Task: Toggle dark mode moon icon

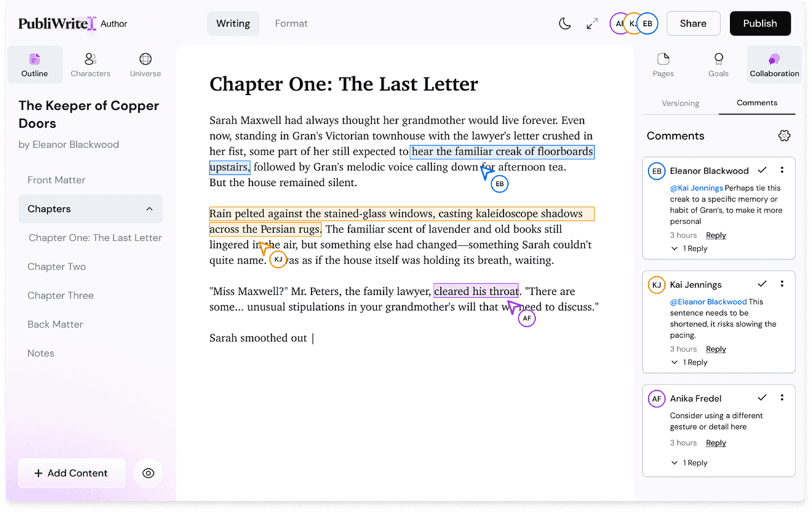Action: (x=565, y=23)
